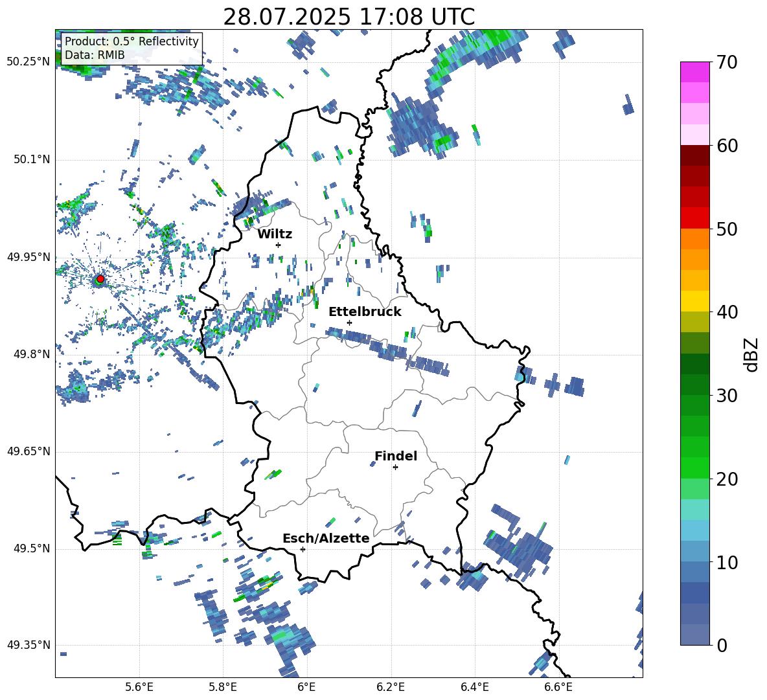Click the Wiltz city label
This screenshot has width=767, height=700.
[x=275, y=234]
